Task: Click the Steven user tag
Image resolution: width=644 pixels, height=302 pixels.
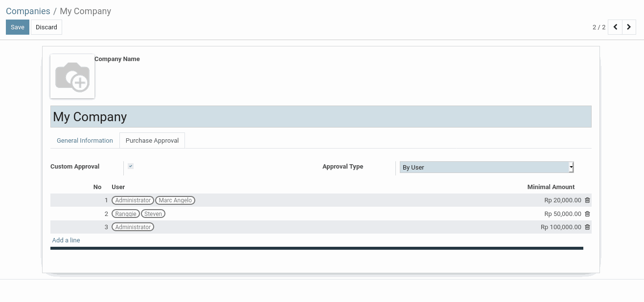Action: [153, 214]
